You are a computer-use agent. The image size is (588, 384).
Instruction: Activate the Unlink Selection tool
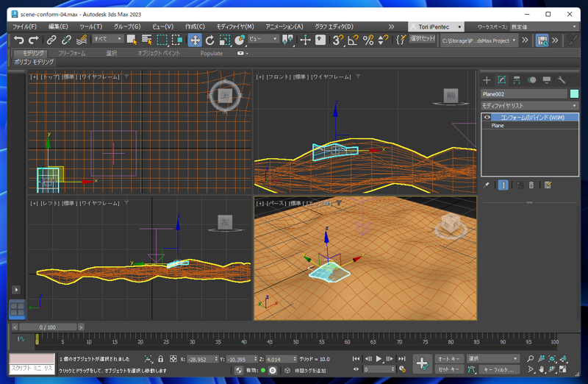(66, 40)
